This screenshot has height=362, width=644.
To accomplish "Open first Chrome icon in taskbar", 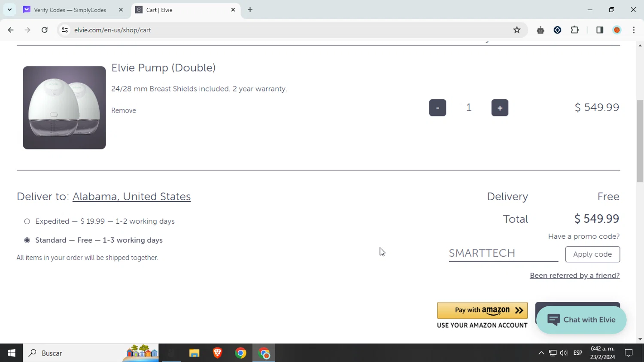I will (x=241, y=353).
